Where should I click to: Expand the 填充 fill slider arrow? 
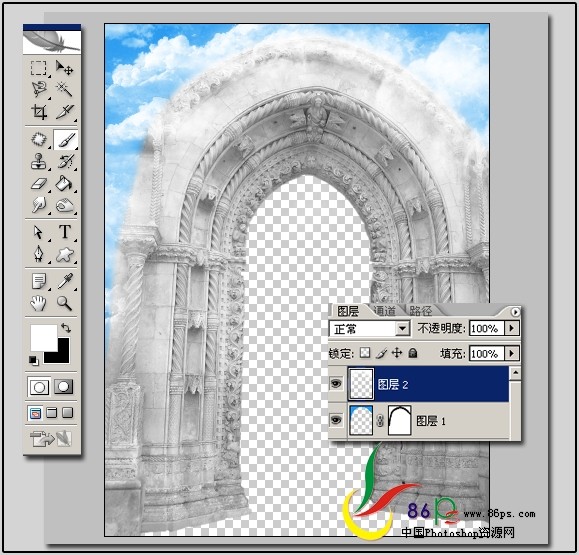tap(512, 353)
